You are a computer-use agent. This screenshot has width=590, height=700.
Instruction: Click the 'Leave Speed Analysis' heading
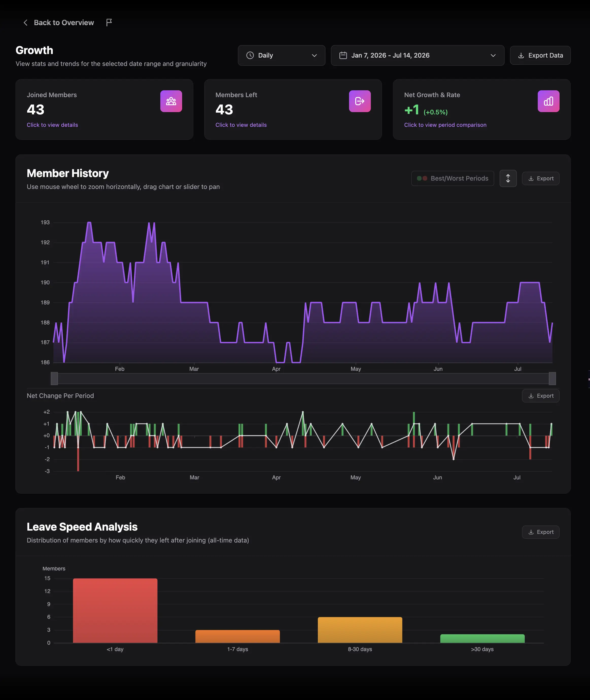click(x=82, y=527)
